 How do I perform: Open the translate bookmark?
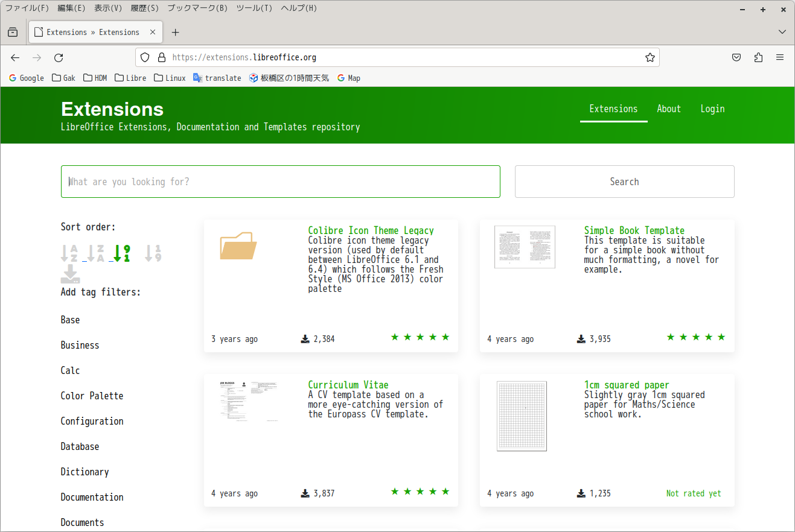pos(217,78)
